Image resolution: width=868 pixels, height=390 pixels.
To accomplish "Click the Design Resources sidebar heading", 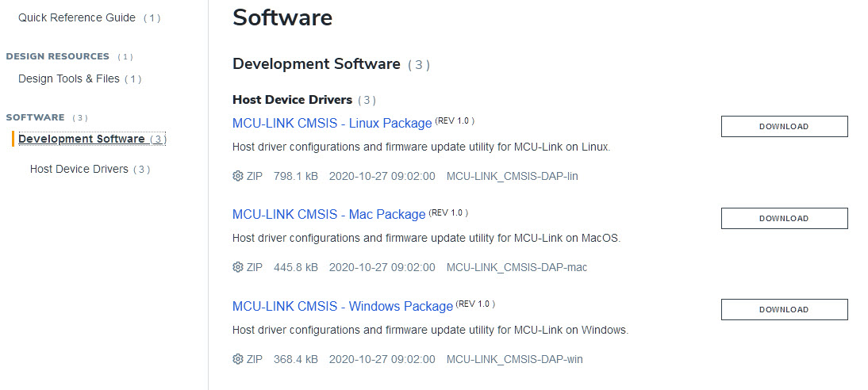I will pos(58,56).
